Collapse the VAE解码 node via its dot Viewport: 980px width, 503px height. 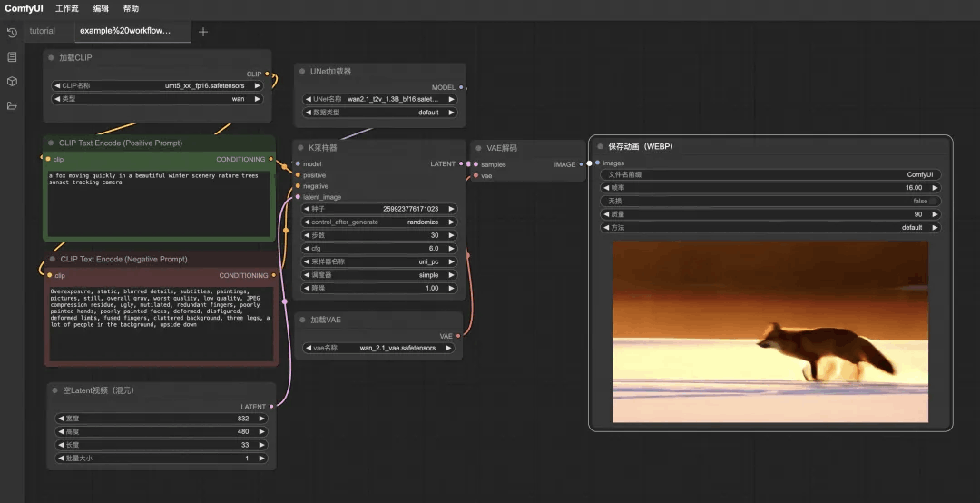(478, 148)
